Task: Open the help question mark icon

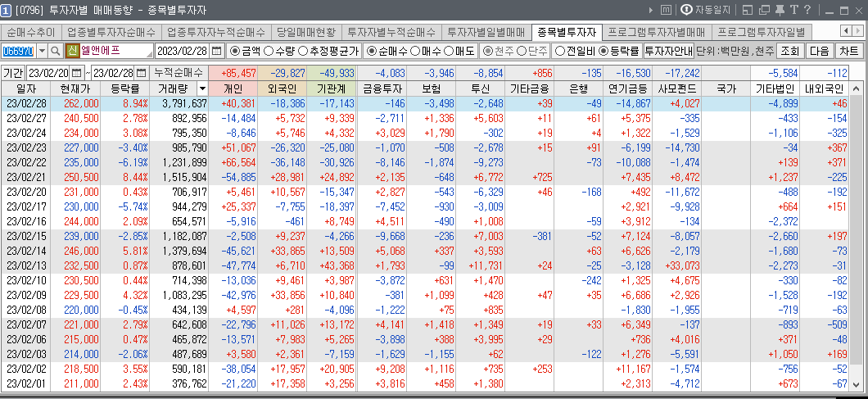Action: pyautogui.click(x=807, y=10)
